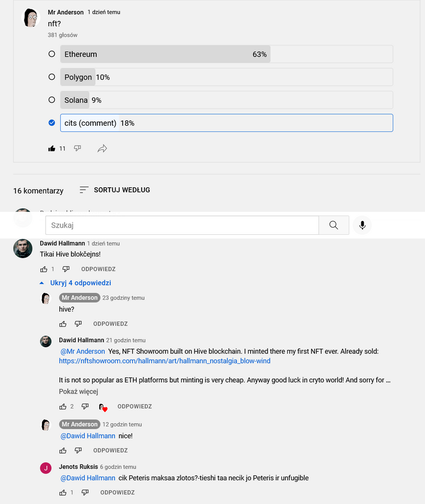Expand comment with Pokaż więcej
The image size is (425, 504).
(x=79, y=392)
